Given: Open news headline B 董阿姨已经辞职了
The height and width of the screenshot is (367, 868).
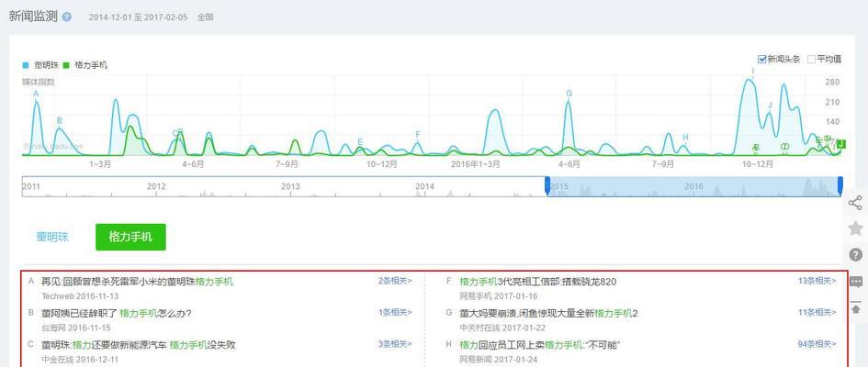Looking at the screenshot, I should point(117,313).
